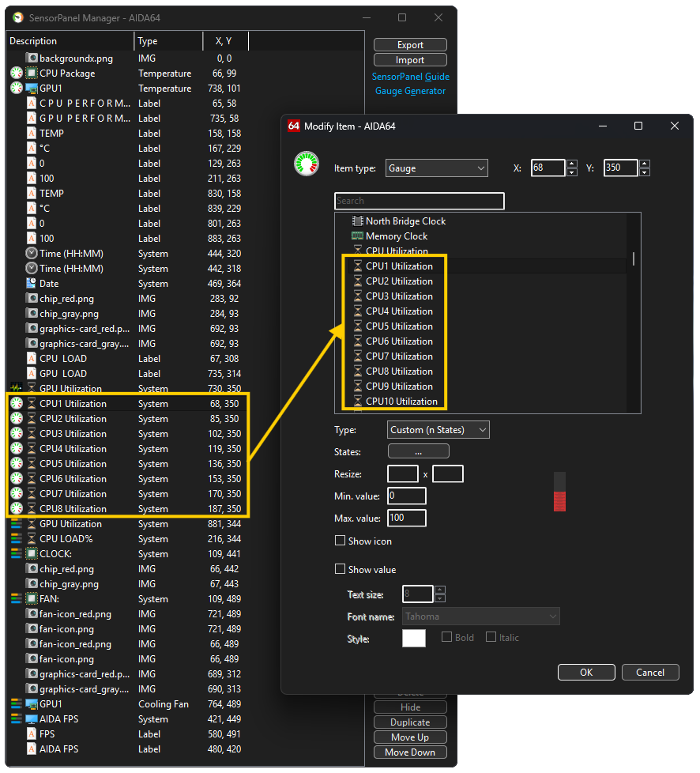This screenshot has height=773, width=700.
Task: Click the Export button
Action: [x=410, y=45]
